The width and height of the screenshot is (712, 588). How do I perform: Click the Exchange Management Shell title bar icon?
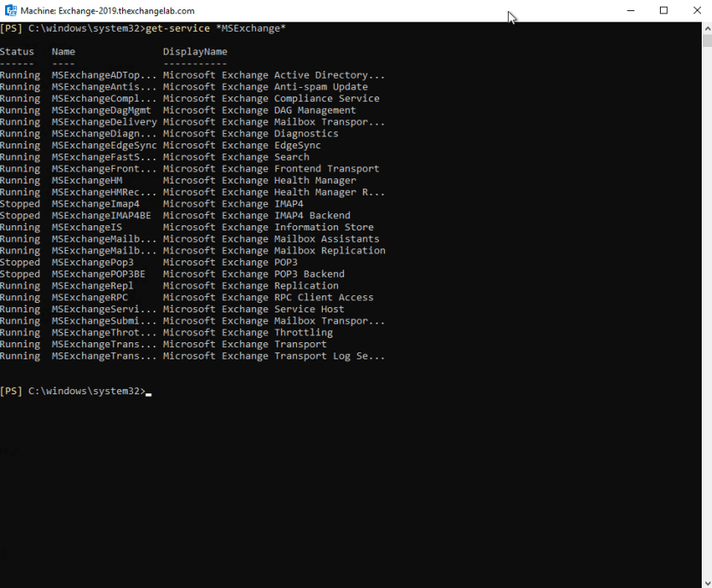tap(10, 10)
